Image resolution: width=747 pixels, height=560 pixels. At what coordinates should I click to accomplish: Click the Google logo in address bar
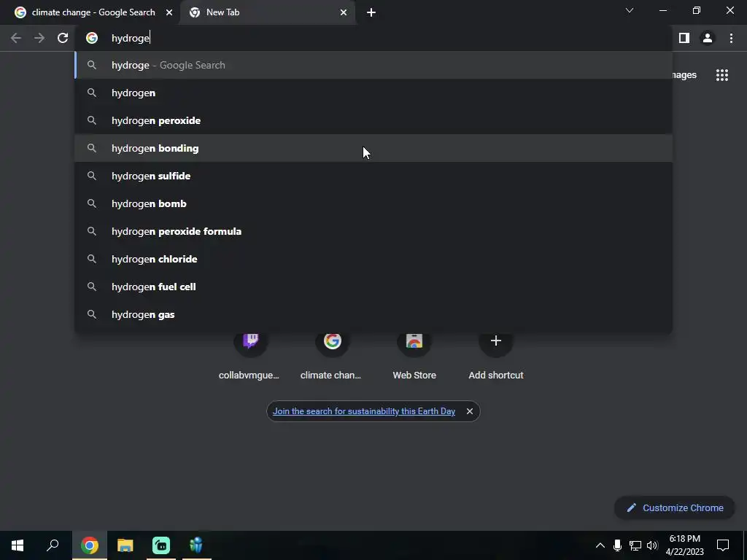click(92, 38)
